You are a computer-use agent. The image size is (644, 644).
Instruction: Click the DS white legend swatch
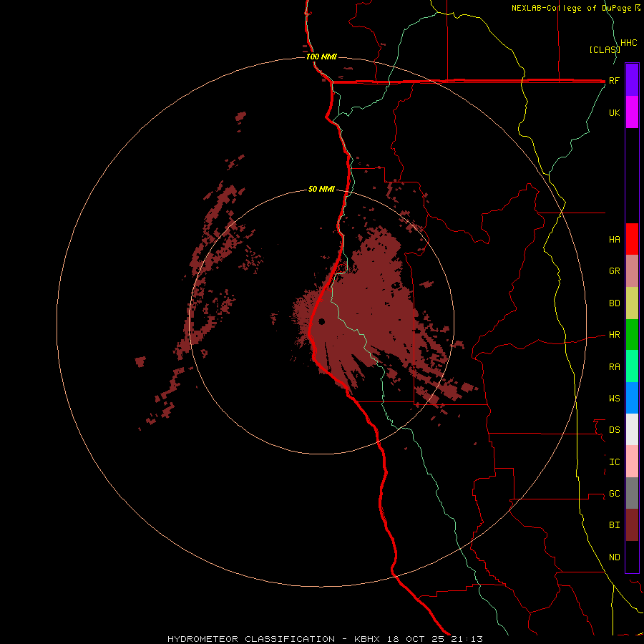[x=632, y=429]
